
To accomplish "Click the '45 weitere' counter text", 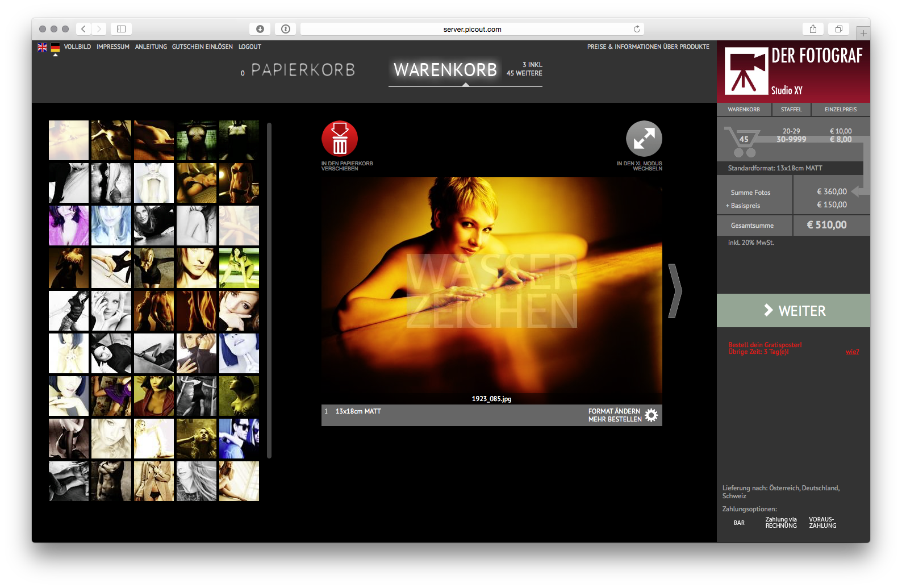I will [x=524, y=73].
